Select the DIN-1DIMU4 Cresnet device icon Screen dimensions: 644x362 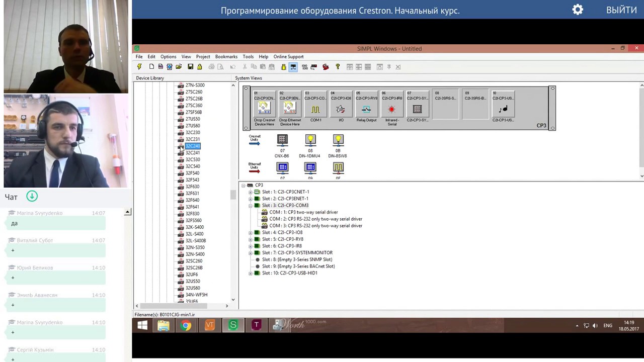310,140
